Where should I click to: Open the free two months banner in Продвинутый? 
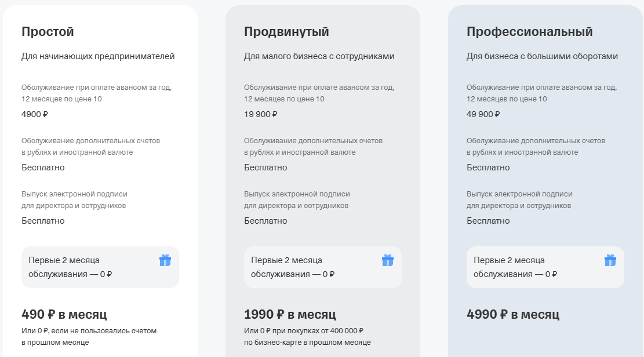point(323,267)
